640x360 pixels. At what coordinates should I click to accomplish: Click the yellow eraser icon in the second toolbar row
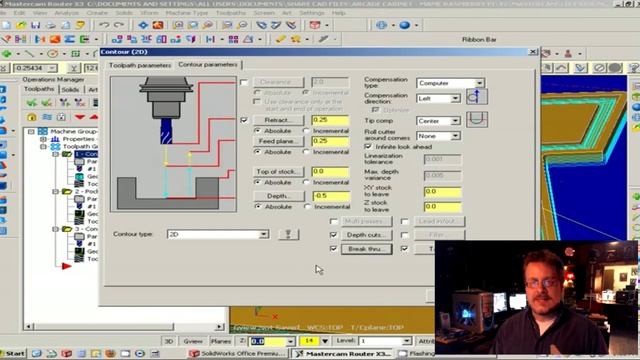[x=280, y=39]
